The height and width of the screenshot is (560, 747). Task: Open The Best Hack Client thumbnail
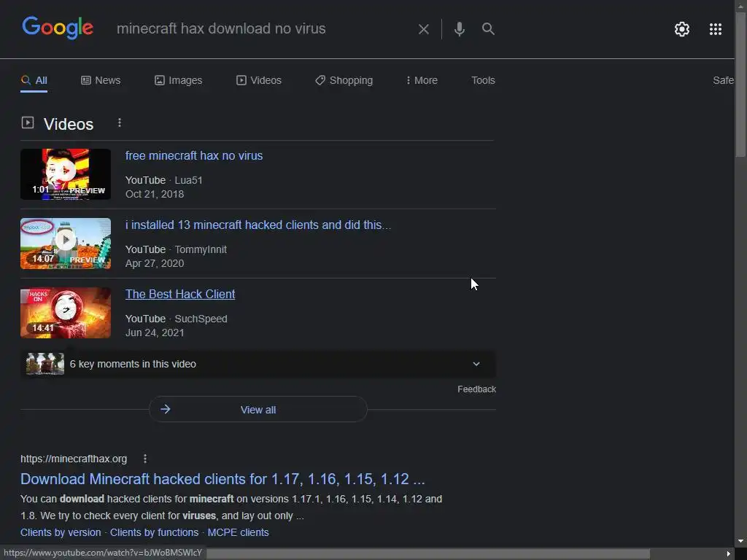point(65,312)
